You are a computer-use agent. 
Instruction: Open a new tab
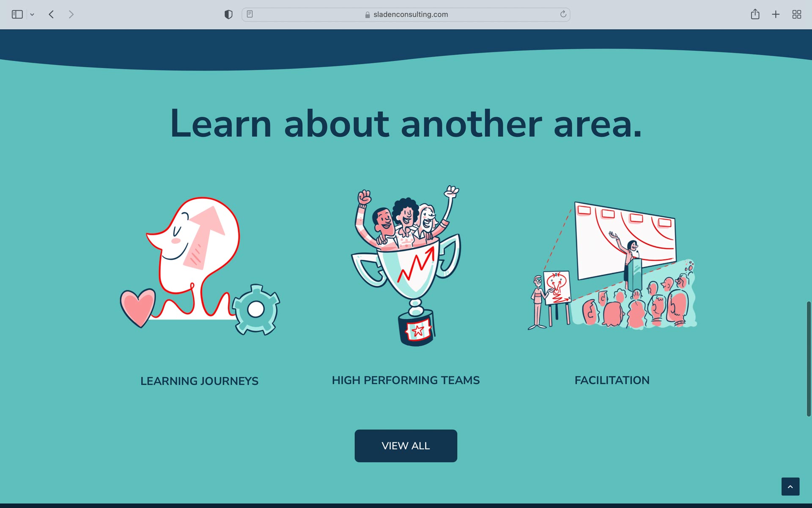coord(776,14)
